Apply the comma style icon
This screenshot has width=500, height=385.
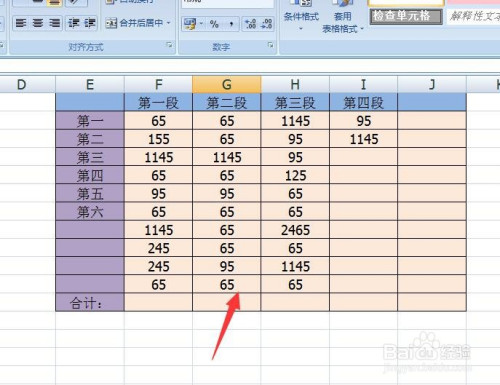pos(231,24)
